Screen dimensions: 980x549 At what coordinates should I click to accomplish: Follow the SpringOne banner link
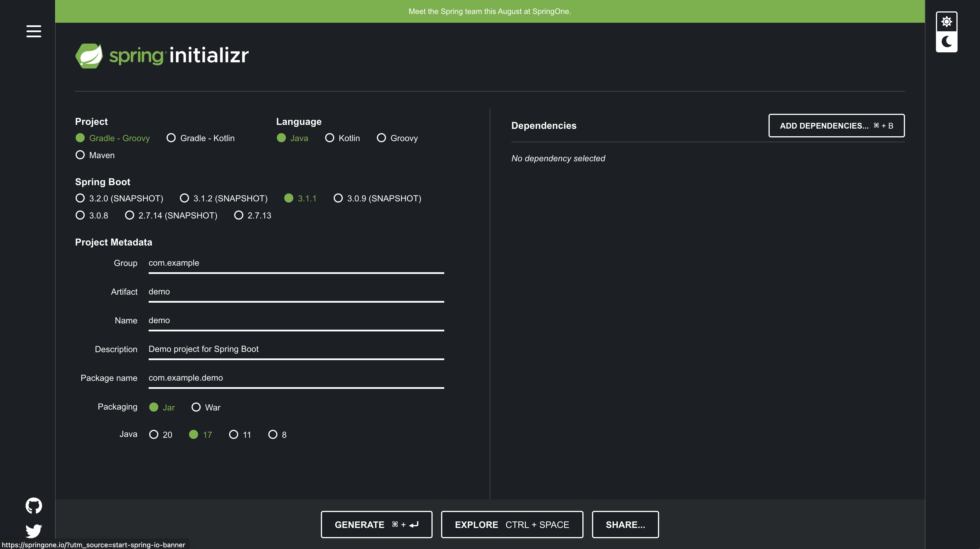click(x=489, y=11)
